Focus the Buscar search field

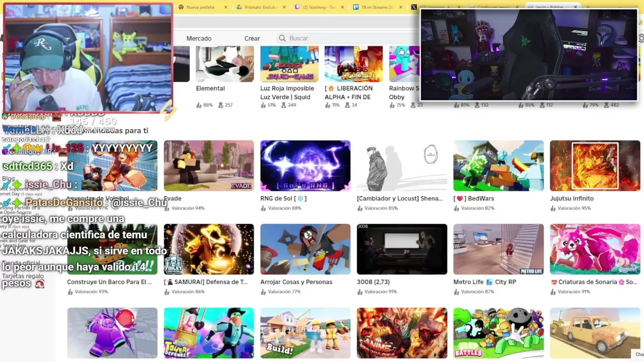click(x=348, y=38)
